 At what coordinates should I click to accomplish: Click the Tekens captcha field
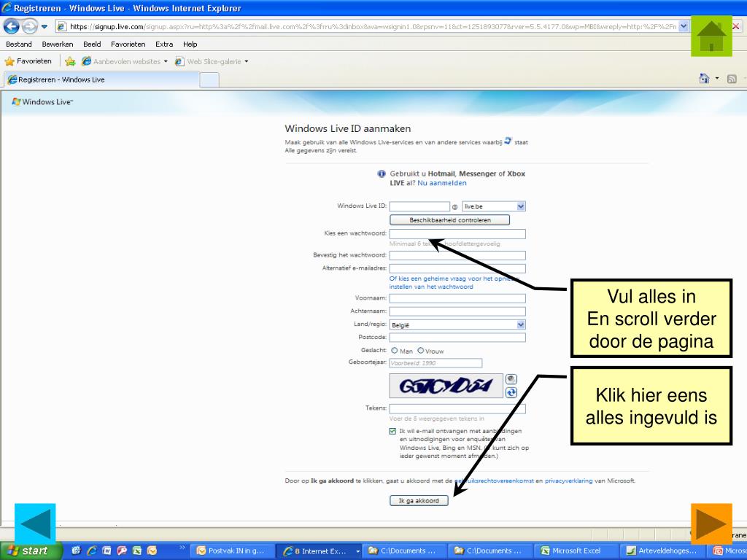(458, 408)
